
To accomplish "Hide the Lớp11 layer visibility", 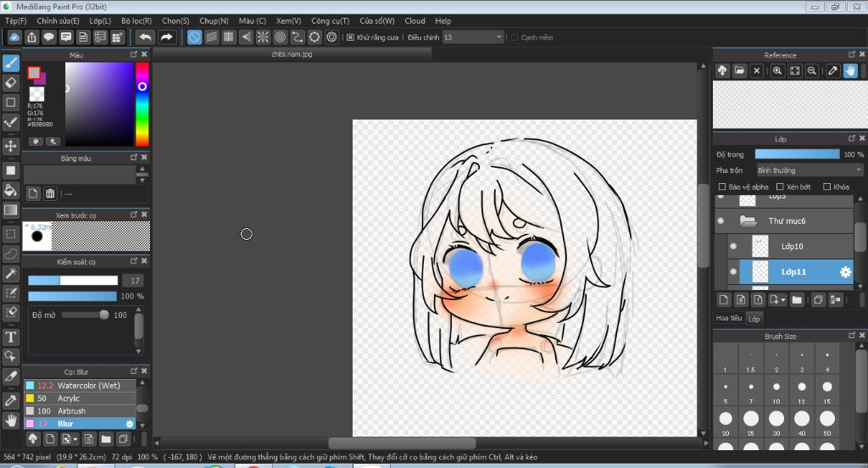I will tap(733, 272).
